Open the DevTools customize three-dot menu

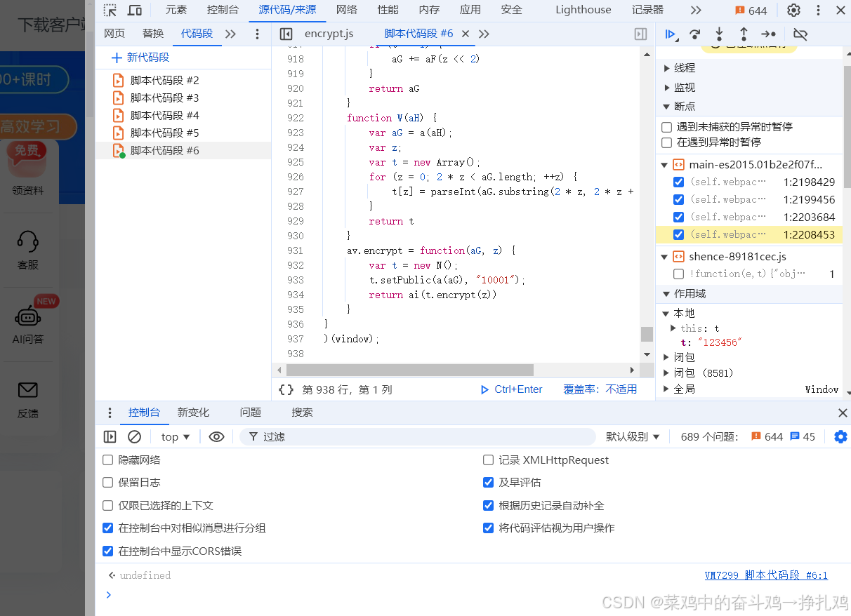818,10
